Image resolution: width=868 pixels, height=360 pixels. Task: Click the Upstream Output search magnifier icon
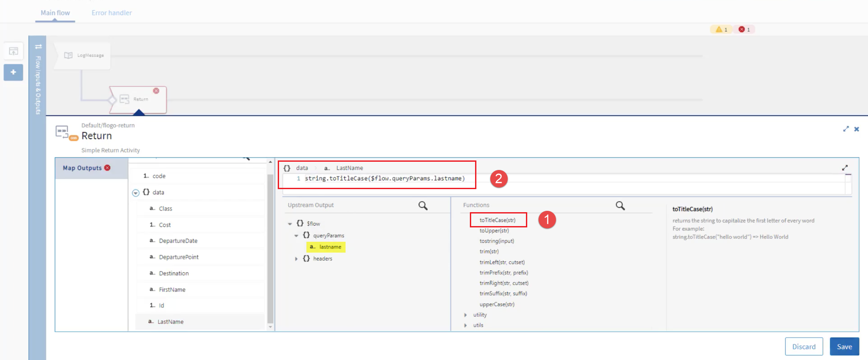(x=422, y=206)
